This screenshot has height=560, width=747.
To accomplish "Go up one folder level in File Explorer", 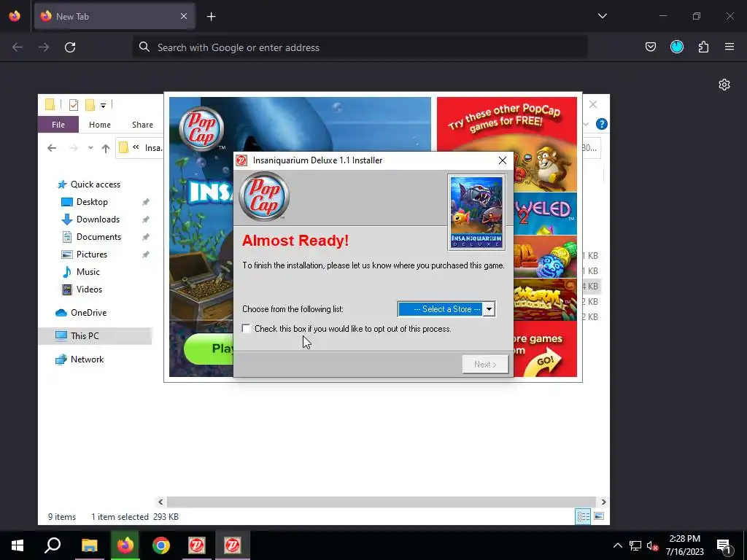I will coord(106,148).
